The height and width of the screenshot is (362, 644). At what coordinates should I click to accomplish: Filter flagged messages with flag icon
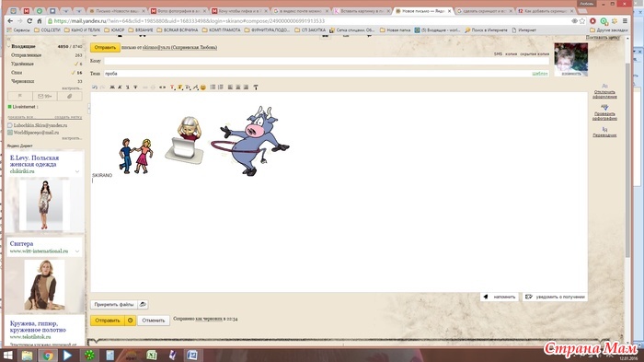pyautogui.click(x=19, y=97)
